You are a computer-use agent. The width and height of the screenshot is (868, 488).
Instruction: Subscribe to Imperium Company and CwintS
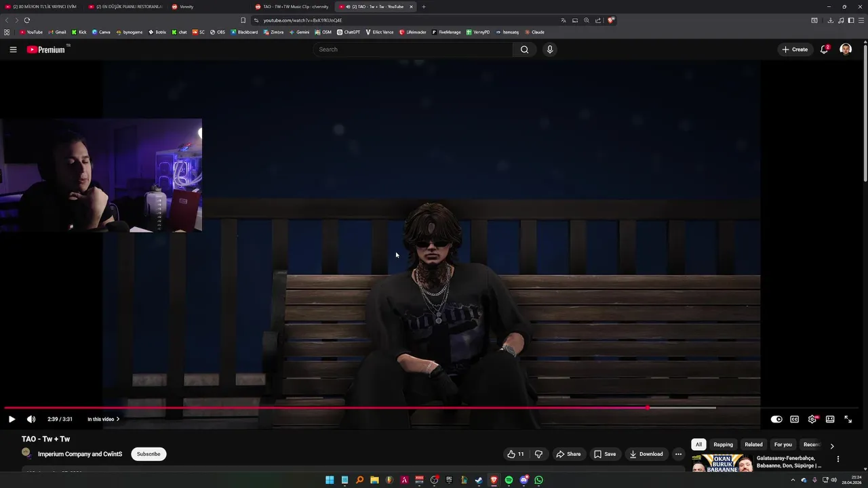[149, 454]
